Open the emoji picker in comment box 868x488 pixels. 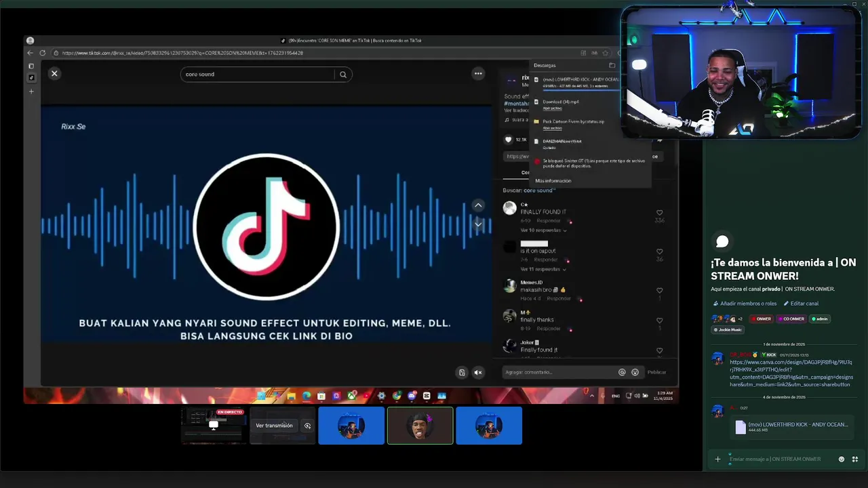pos(635,372)
